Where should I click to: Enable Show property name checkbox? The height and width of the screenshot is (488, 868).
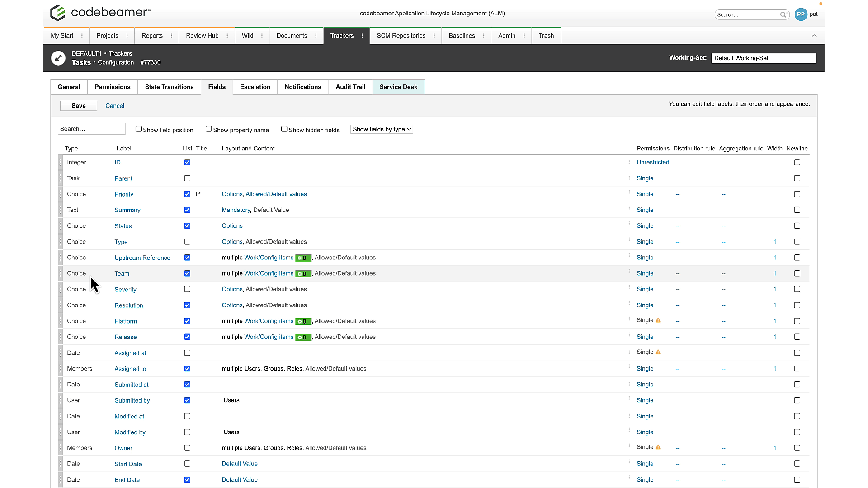click(x=208, y=129)
